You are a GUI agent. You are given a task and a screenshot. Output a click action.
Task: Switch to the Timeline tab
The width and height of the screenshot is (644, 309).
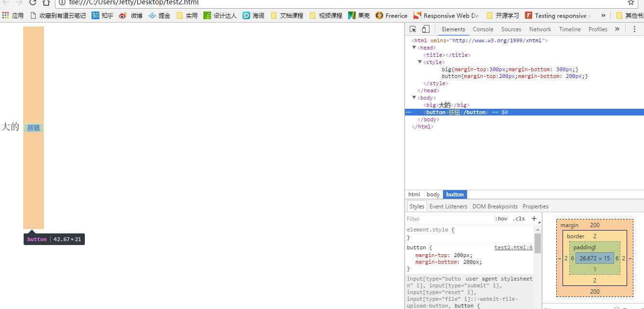[x=570, y=29]
